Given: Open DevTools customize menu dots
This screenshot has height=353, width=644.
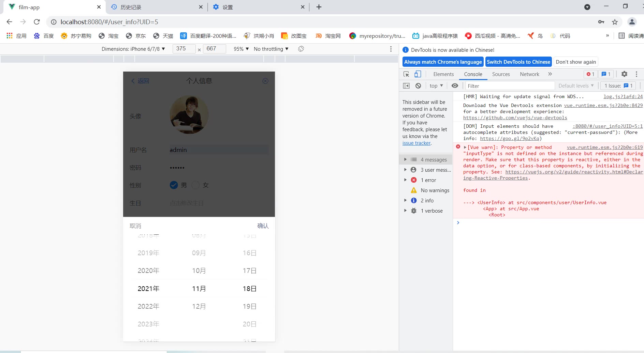Looking at the screenshot, I should tap(636, 74).
